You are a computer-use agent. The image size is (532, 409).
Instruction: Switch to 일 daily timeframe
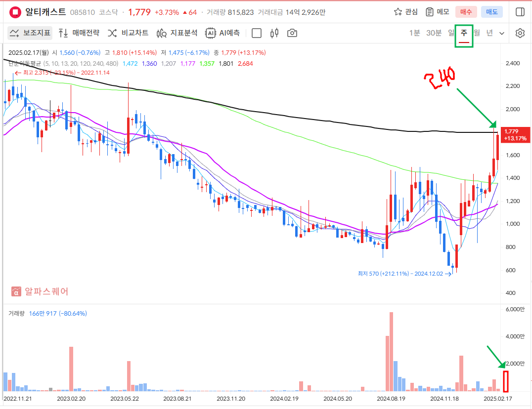click(x=451, y=33)
